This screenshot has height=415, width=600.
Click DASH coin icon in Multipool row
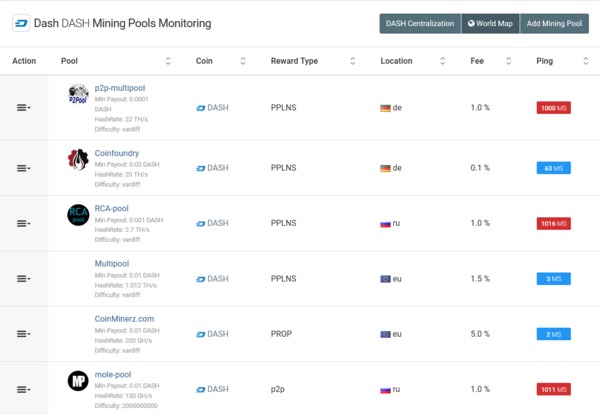tap(201, 279)
